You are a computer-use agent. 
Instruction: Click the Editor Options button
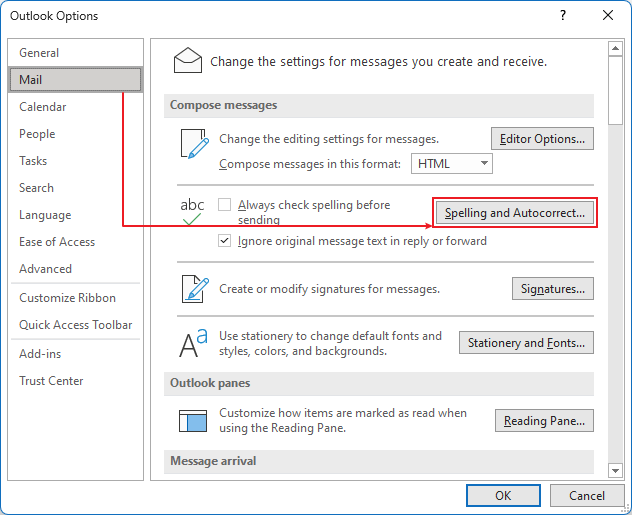point(543,138)
